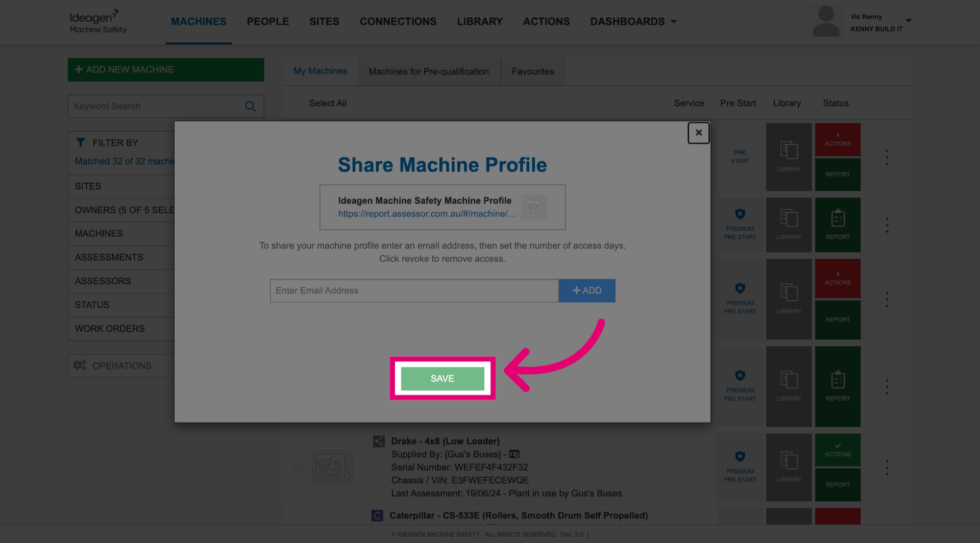The width and height of the screenshot is (980, 543).
Task: Go to the MACHINES navigation tab
Action: click(x=199, y=21)
